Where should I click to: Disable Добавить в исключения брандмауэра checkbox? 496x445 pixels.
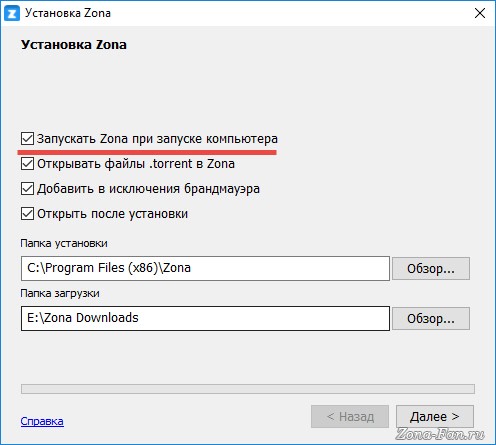click(27, 189)
